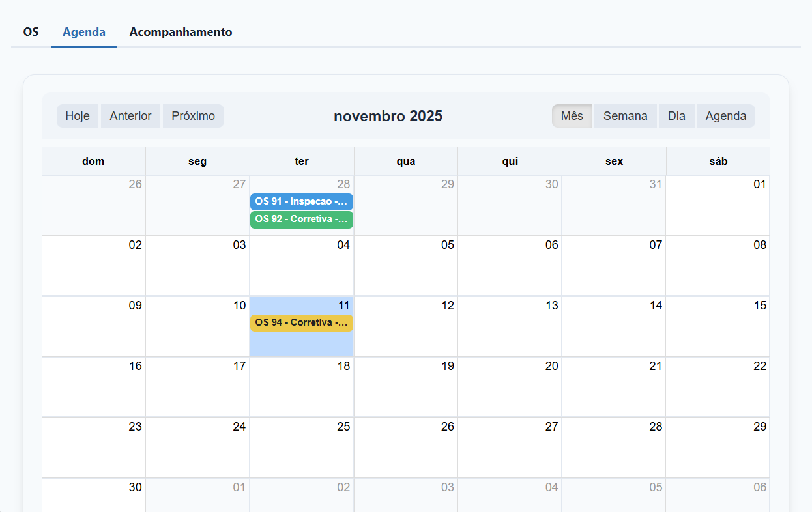Click day number 30 on Sunday
812x512 pixels.
(x=135, y=487)
